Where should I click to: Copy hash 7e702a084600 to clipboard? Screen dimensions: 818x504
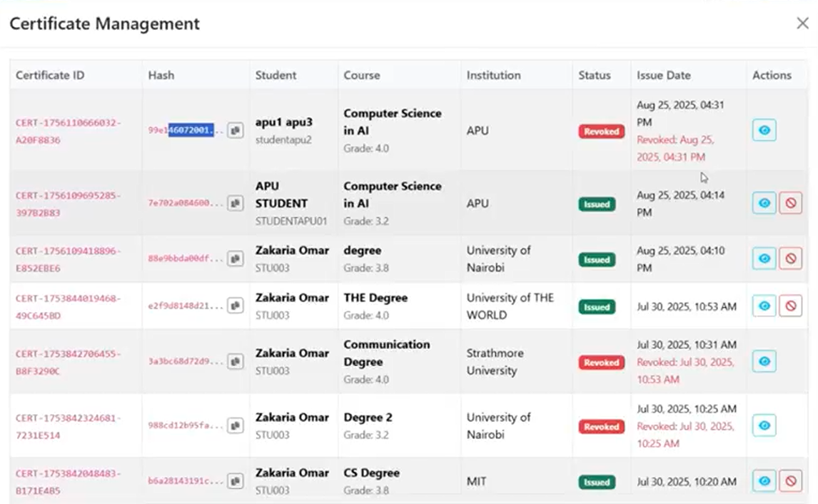pos(236,203)
